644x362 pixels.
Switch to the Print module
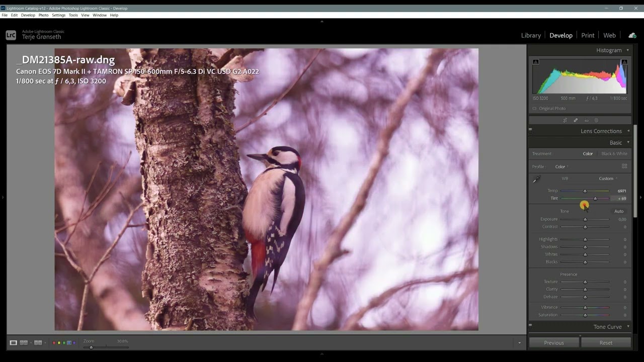tap(588, 35)
